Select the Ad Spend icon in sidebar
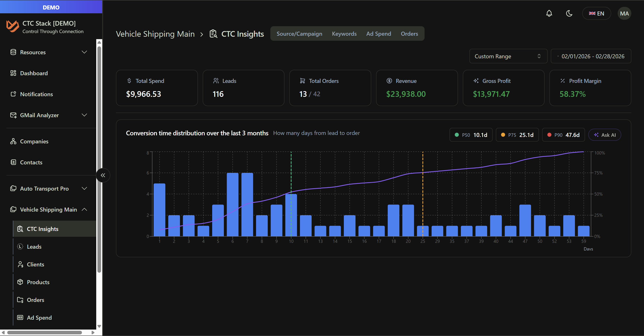Viewport: 644px width, 336px height. click(x=20, y=317)
